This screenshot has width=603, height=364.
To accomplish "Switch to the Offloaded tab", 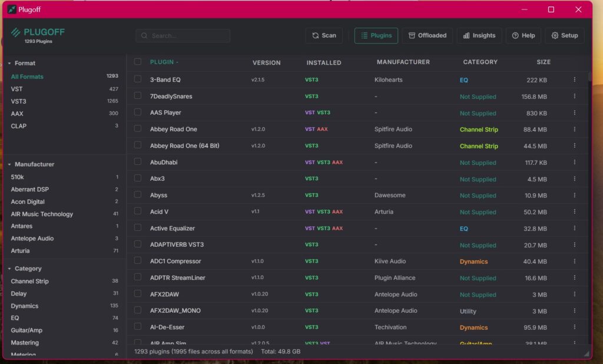I will point(428,35).
